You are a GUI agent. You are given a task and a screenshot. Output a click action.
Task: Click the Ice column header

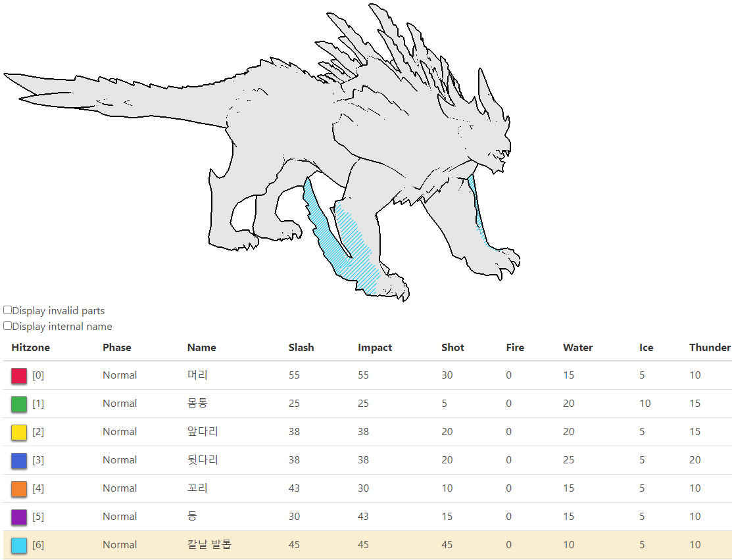pos(646,347)
